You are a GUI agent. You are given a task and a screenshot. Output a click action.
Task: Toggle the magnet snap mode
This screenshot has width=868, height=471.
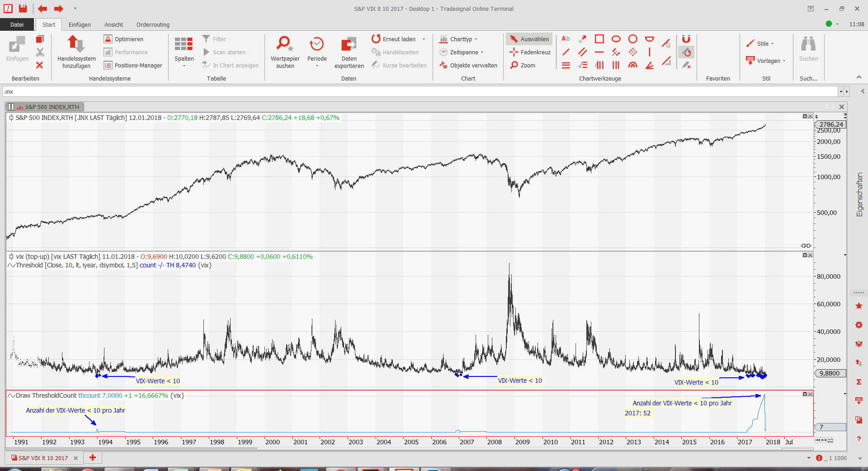click(686, 39)
